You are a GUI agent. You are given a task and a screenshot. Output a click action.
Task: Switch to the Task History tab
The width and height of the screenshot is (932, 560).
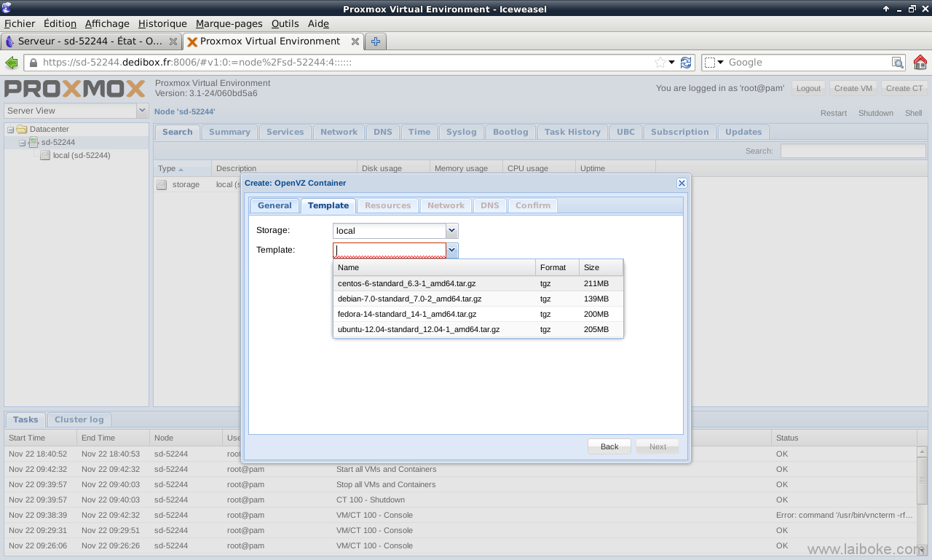point(572,132)
